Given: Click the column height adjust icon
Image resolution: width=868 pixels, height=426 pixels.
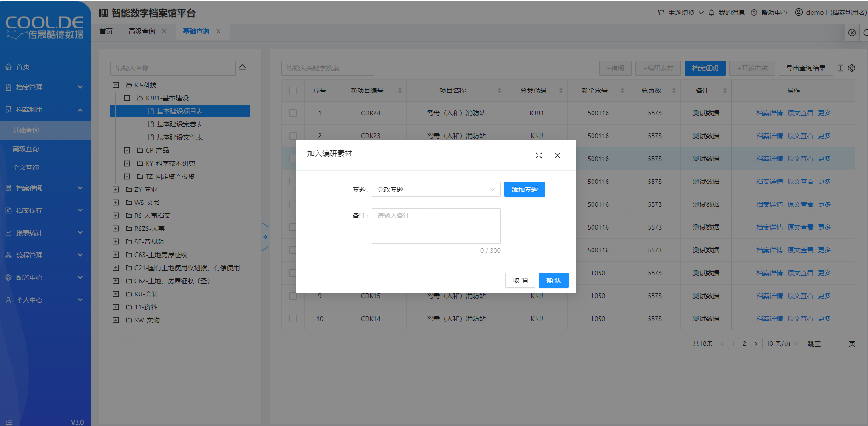Looking at the screenshot, I should tap(840, 68).
